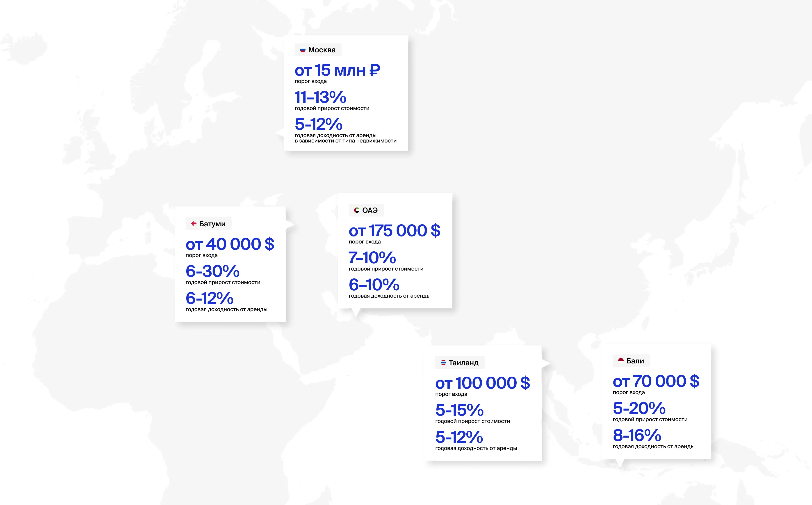Click the 11–13% annual growth figure

coord(320,98)
